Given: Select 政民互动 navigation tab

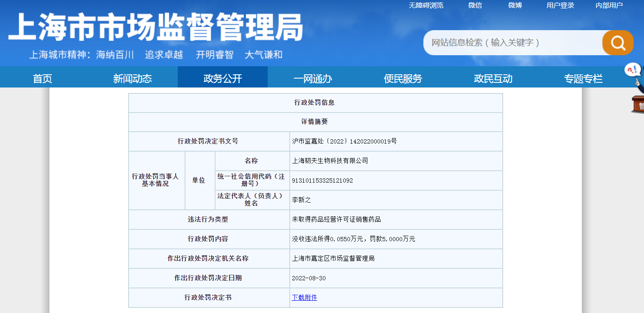Looking at the screenshot, I should 493,79.
